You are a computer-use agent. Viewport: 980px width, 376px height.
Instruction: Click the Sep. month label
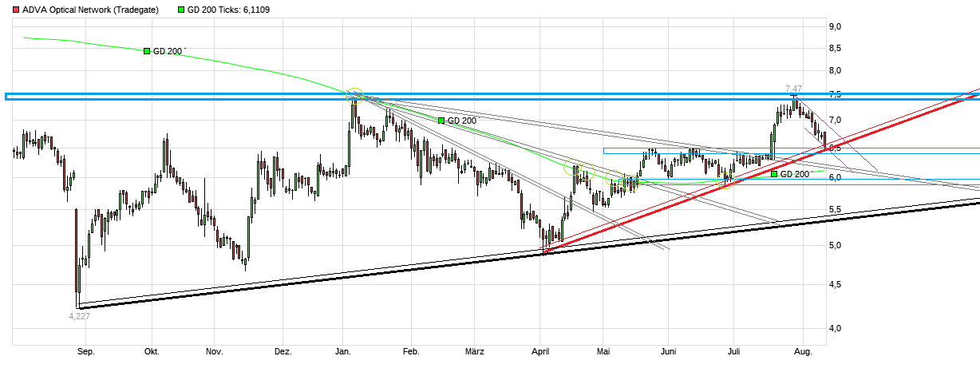86,352
